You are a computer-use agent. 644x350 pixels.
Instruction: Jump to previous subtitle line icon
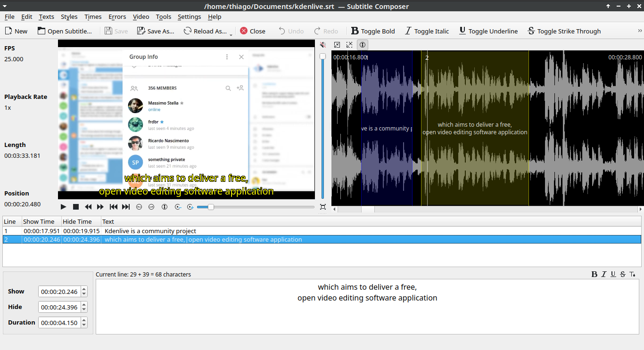coord(113,207)
